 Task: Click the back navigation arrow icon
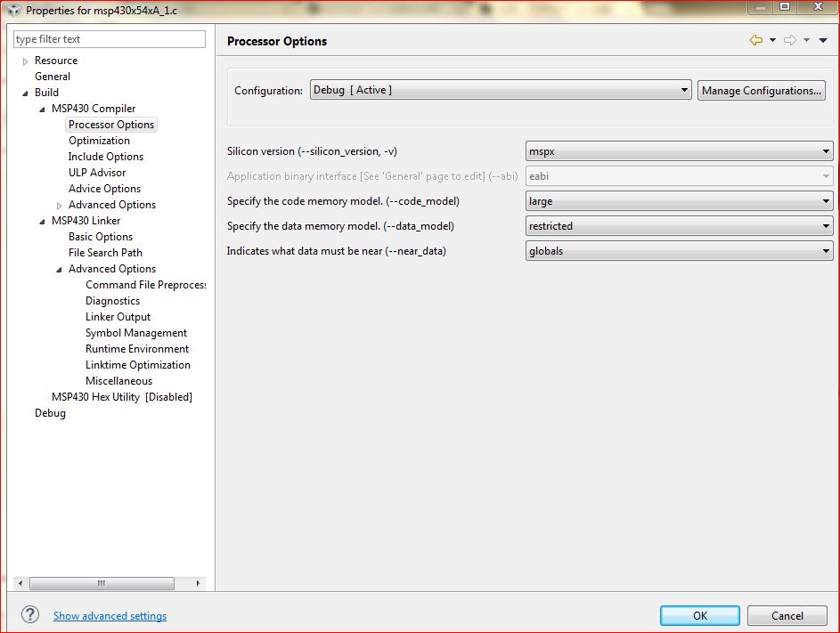[x=756, y=40]
